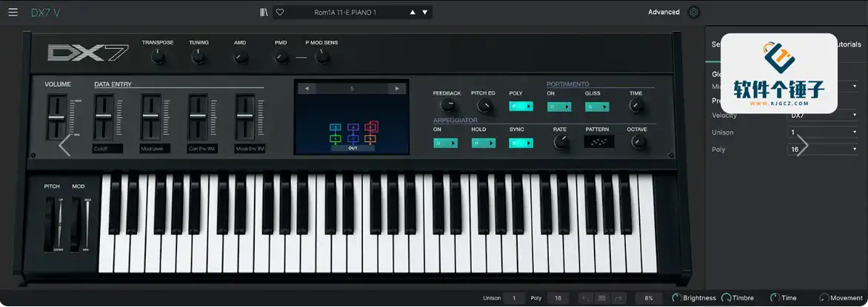Click the P Mod Sens knob
The width and height of the screenshot is (868, 307).
tap(321, 56)
